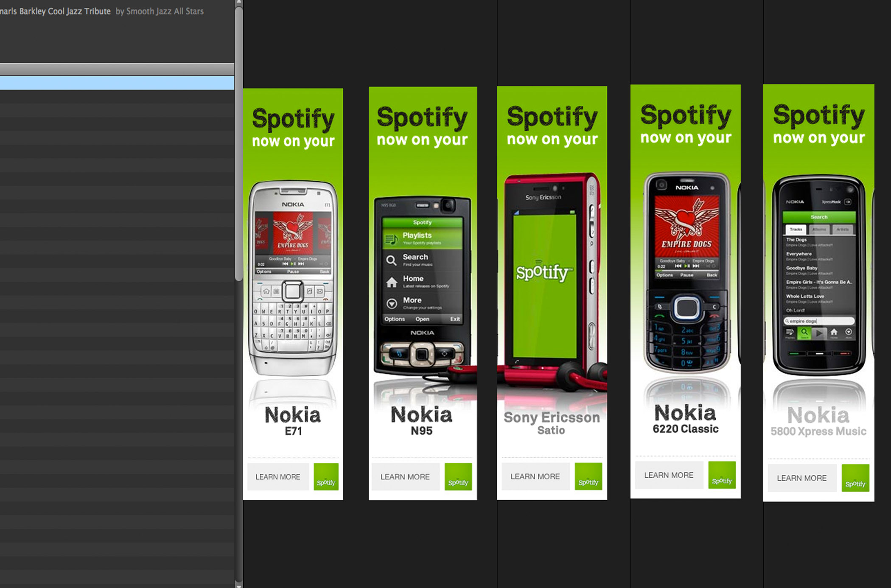This screenshot has width=891, height=588.
Task: Click the Tracks tab on the 5800 screen
Action: coord(796,230)
